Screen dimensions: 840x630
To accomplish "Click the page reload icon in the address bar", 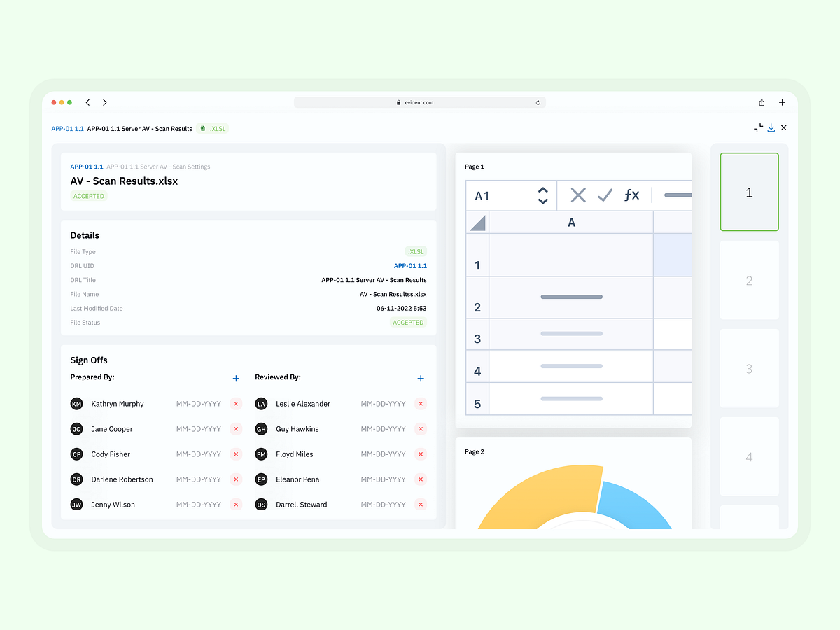I will 538,102.
